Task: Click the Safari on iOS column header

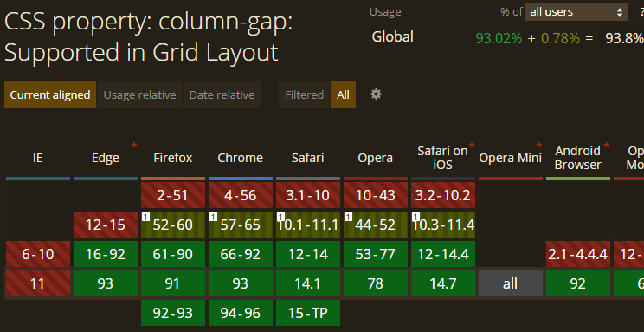Action: [443, 158]
